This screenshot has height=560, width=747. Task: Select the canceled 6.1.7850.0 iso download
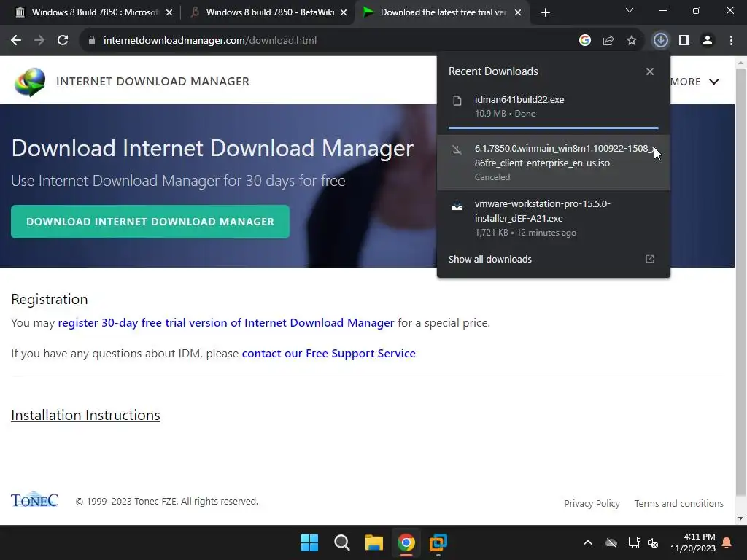click(554, 163)
